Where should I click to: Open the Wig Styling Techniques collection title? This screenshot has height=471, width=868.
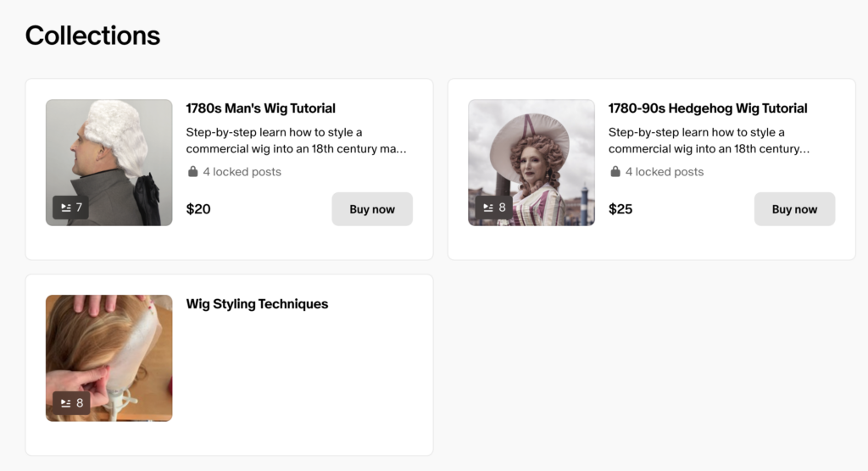(x=257, y=304)
